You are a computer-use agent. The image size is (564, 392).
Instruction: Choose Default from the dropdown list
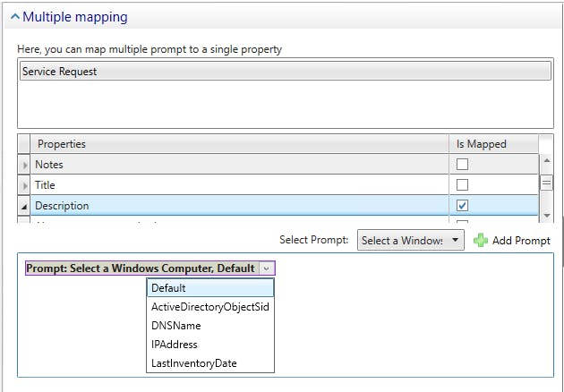tap(210, 288)
